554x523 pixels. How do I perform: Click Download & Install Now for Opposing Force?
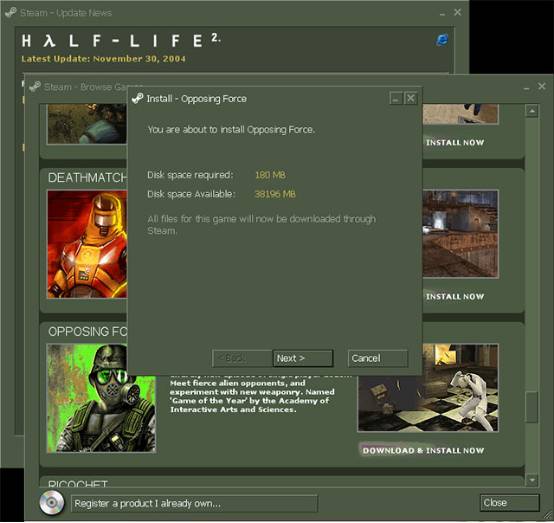coord(423,450)
